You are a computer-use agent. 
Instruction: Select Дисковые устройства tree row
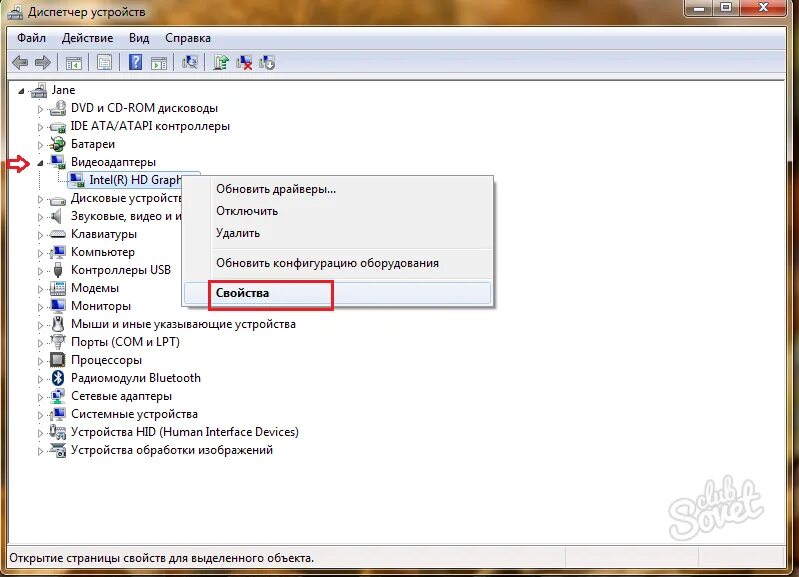coord(126,198)
